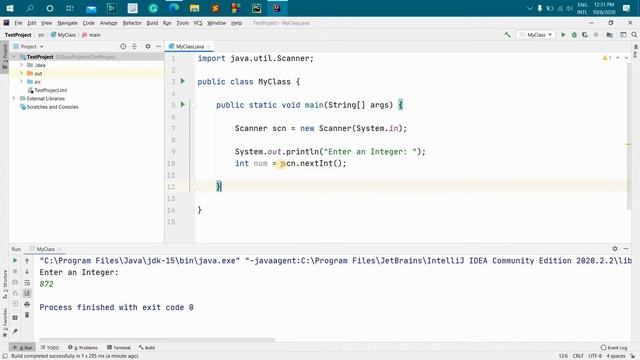Open Search Everywhere magnifier icon
640x360 pixels.
coord(634,35)
